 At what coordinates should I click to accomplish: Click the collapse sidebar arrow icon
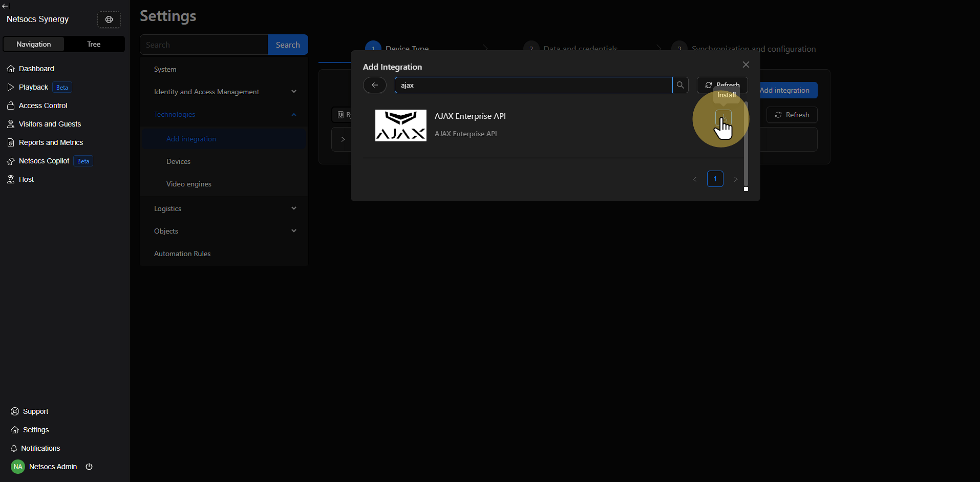[x=6, y=6]
